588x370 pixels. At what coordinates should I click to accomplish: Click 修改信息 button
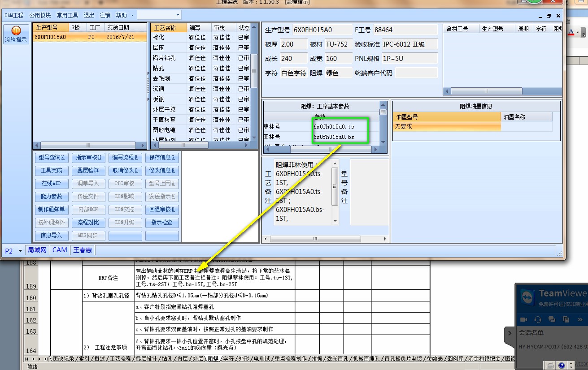(x=162, y=171)
